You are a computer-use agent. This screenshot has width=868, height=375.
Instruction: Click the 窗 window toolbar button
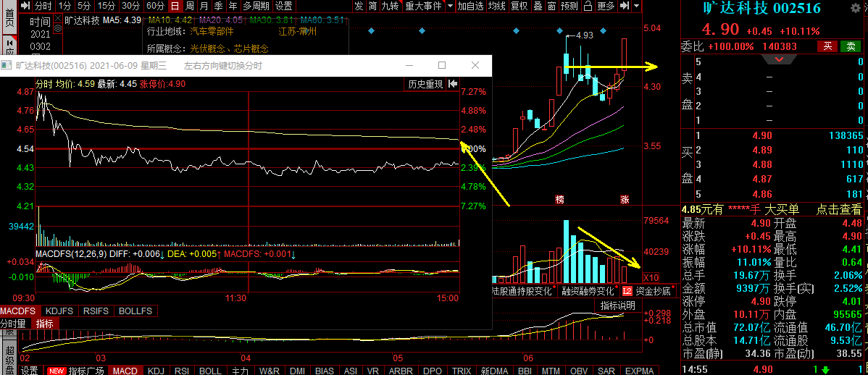551,6
